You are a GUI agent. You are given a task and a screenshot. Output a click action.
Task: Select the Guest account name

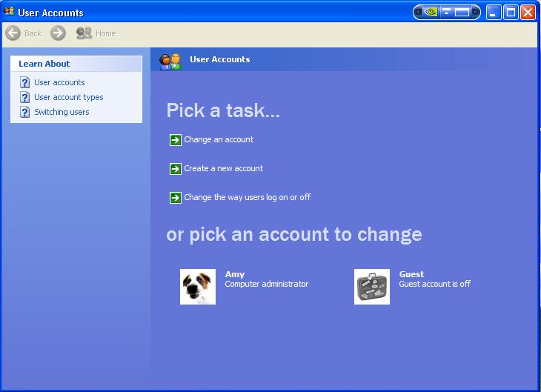(x=411, y=274)
